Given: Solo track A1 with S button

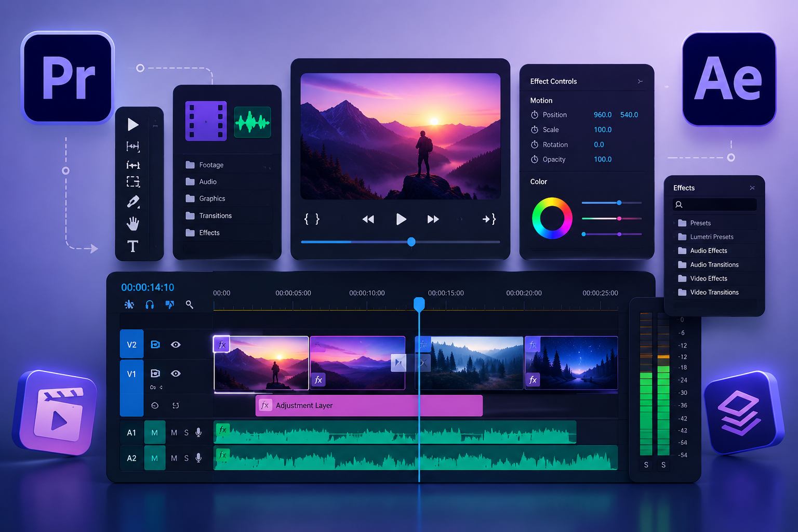Looking at the screenshot, I should point(187,433).
